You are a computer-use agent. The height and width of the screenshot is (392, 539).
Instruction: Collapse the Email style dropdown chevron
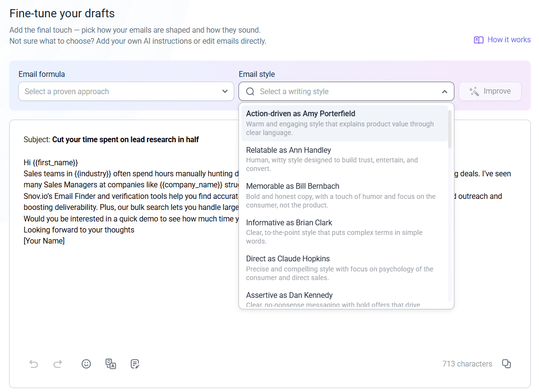[x=444, y=91]
